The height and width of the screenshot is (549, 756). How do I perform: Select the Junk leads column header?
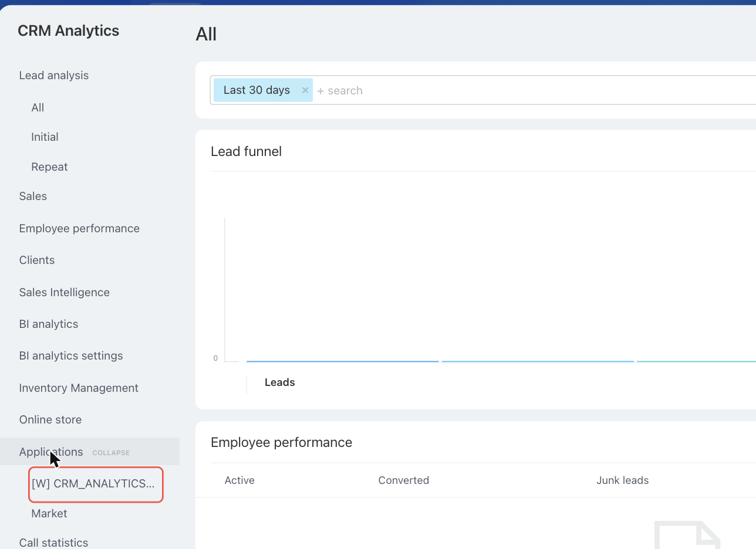coord(623,480)
